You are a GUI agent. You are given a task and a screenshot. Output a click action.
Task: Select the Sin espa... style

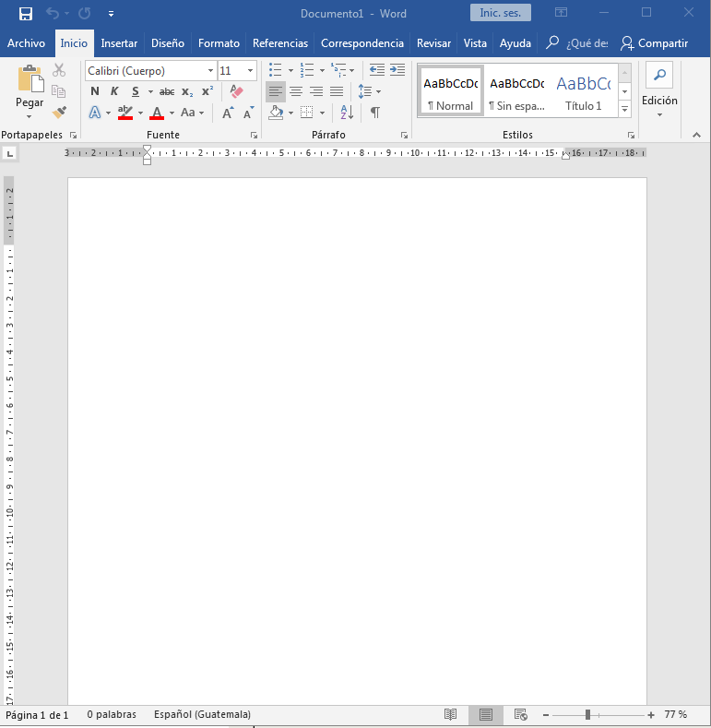pyautogui.click(x=517, y=90)
